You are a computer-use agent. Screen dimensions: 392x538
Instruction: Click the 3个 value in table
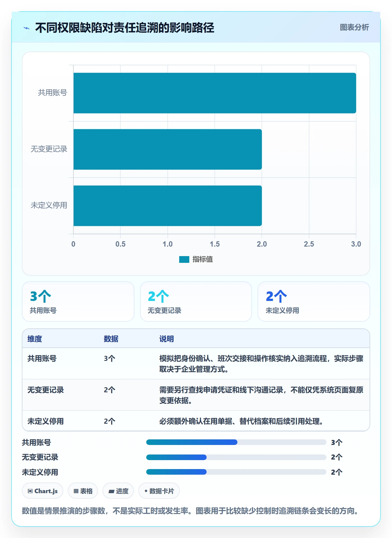click(109, 358)
